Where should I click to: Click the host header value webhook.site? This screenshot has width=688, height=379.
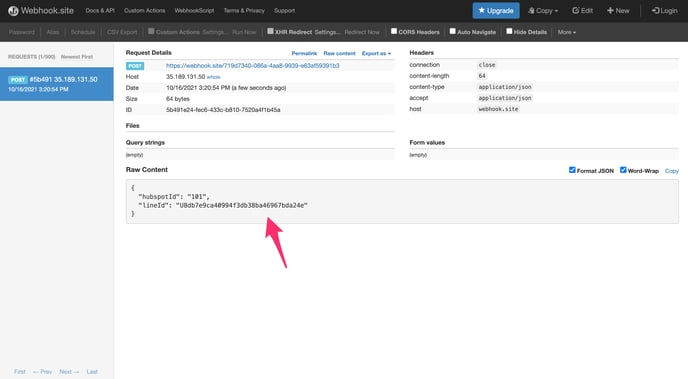click(x=498, y=109)
